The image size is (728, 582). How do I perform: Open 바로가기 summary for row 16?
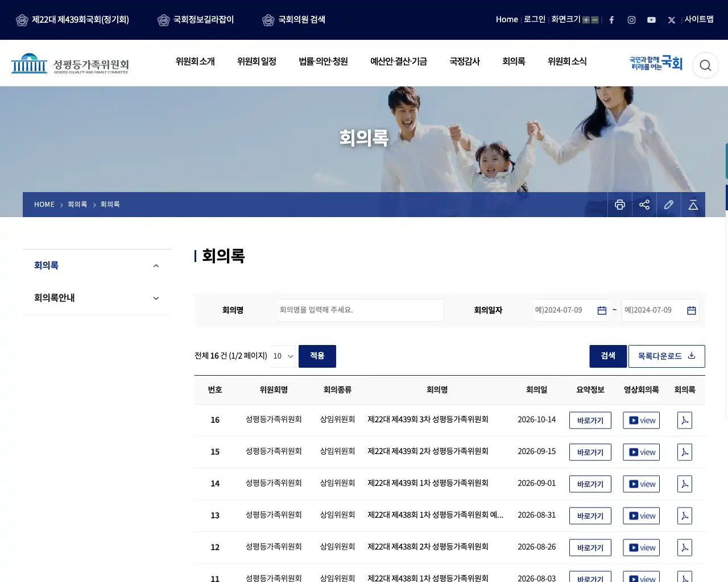point(590,421)
